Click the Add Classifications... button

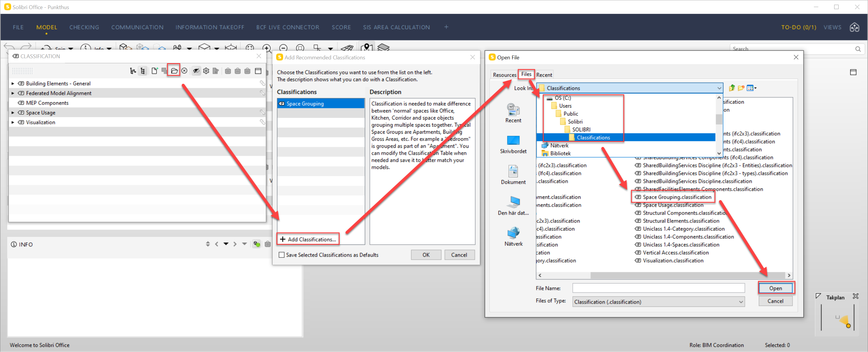[308, 239]
